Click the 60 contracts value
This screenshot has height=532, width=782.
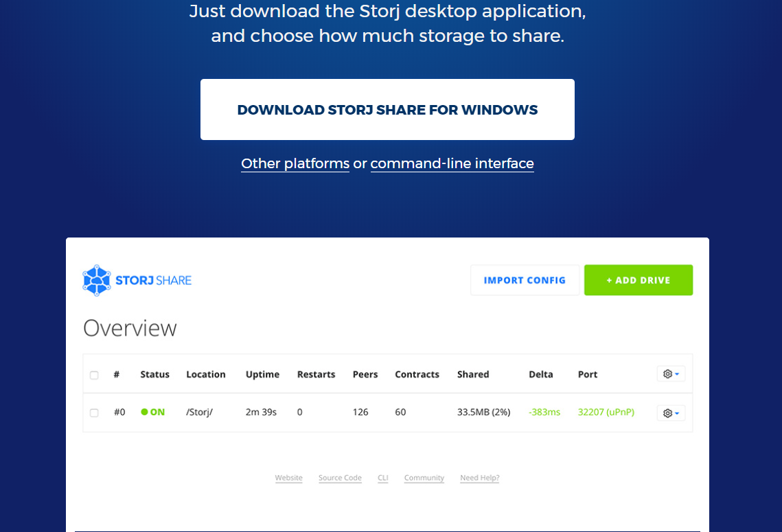point(400,413)
